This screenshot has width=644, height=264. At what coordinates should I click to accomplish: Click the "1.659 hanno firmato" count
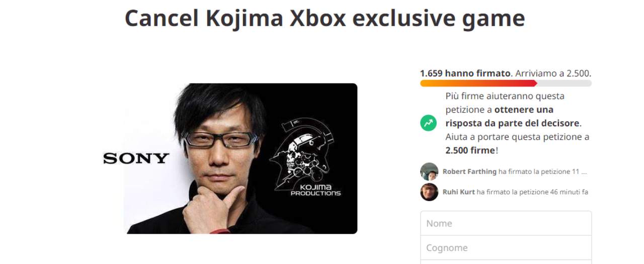pos(465,73)
